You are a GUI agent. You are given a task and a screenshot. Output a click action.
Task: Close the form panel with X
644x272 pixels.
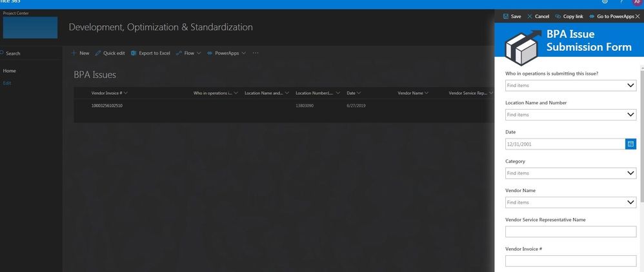tap(638, 16)
